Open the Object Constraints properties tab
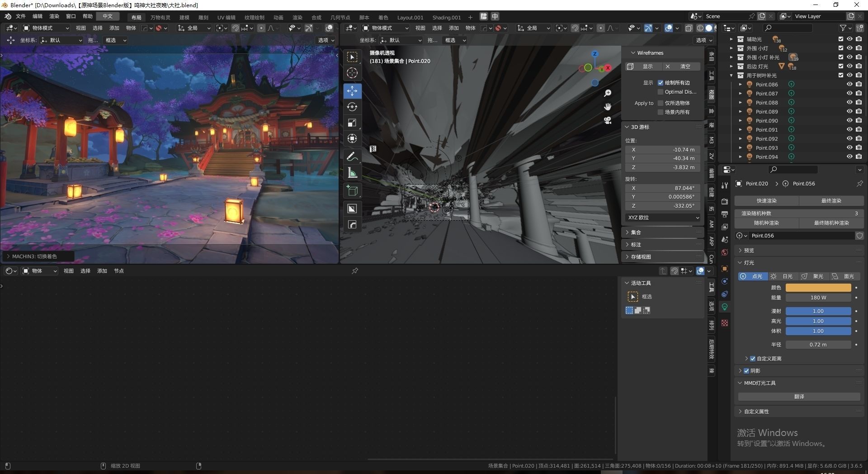 click(725, 294)
